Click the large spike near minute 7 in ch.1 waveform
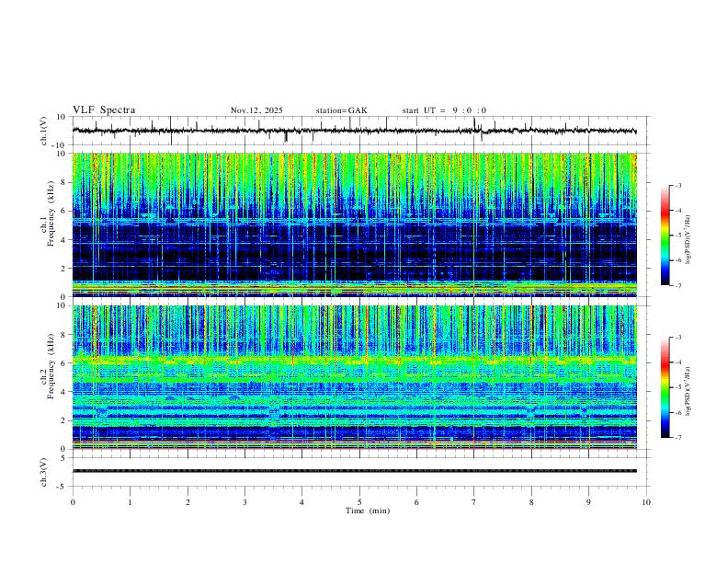728x563 pixels. tap(474, 124)
